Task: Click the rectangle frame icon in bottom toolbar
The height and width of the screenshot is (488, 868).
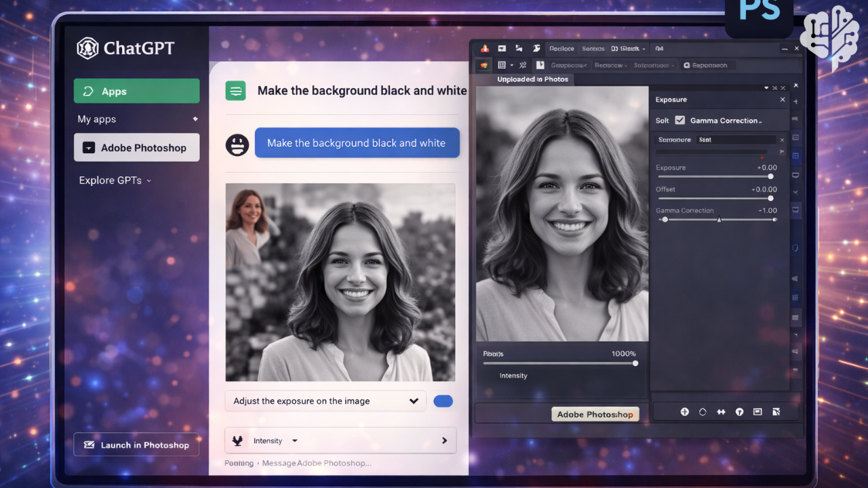Action: point(757,411)
